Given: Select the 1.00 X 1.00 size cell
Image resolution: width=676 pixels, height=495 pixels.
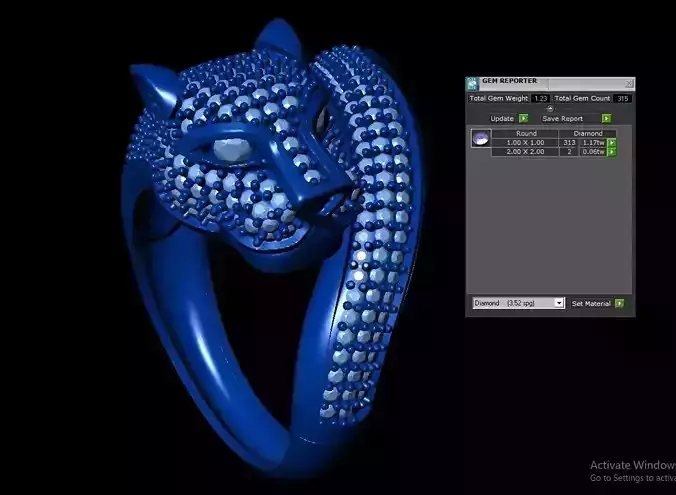Looking at the screenshot, I should pos(525,142).
